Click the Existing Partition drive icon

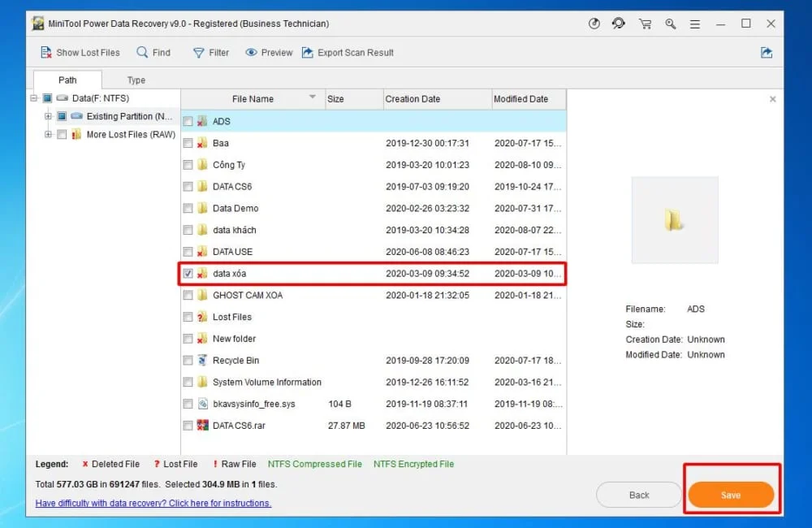pos(77,116)
